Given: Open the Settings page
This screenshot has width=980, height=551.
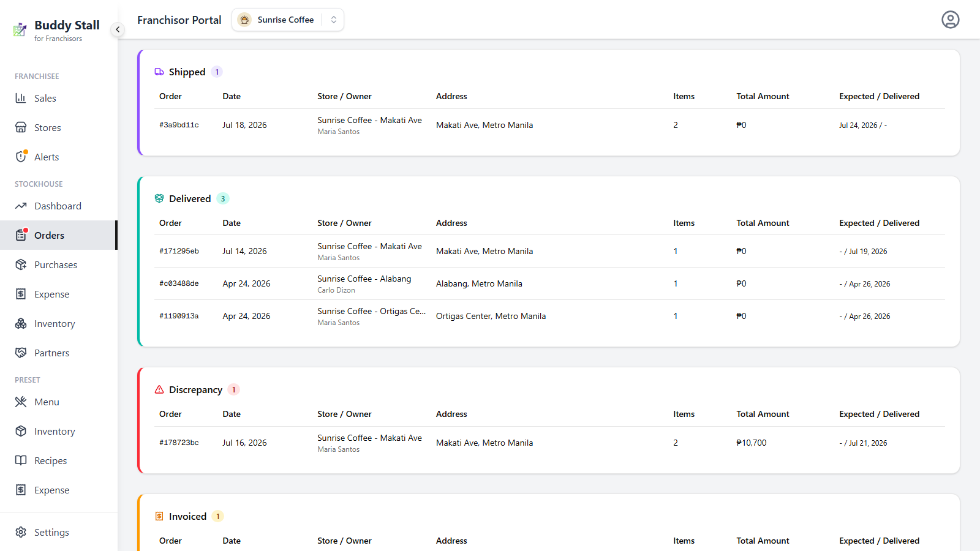Looking at the screenshot, I should coord(59,532).
